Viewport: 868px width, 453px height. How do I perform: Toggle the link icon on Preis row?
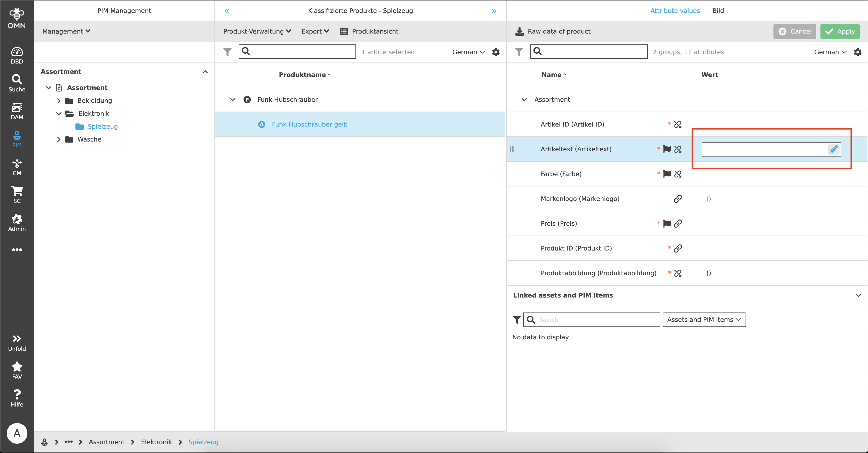point(678,224)
